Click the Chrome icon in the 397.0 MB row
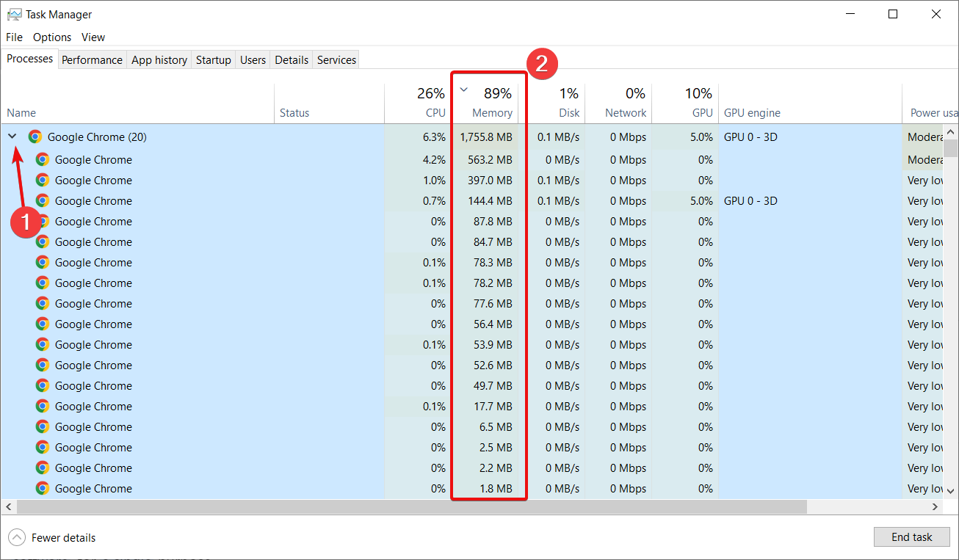The width and height of the screenshot is (959, 560). 43,181
